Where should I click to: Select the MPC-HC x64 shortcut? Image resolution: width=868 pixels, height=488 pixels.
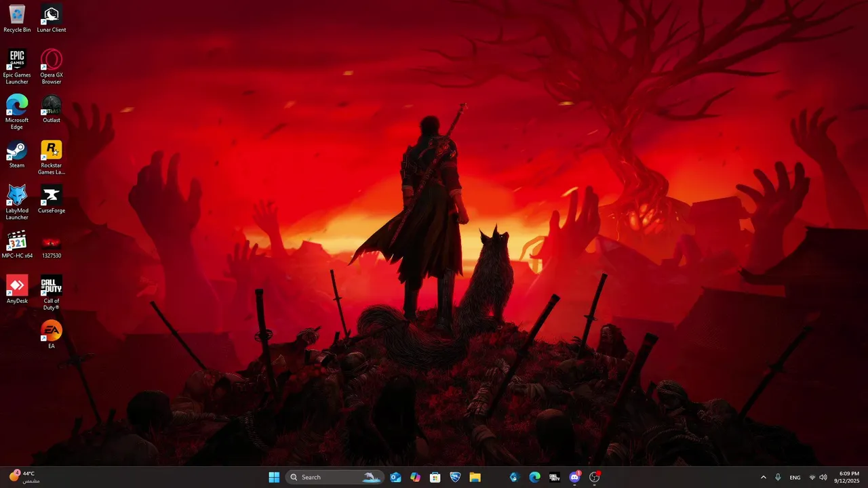point(17,245)
